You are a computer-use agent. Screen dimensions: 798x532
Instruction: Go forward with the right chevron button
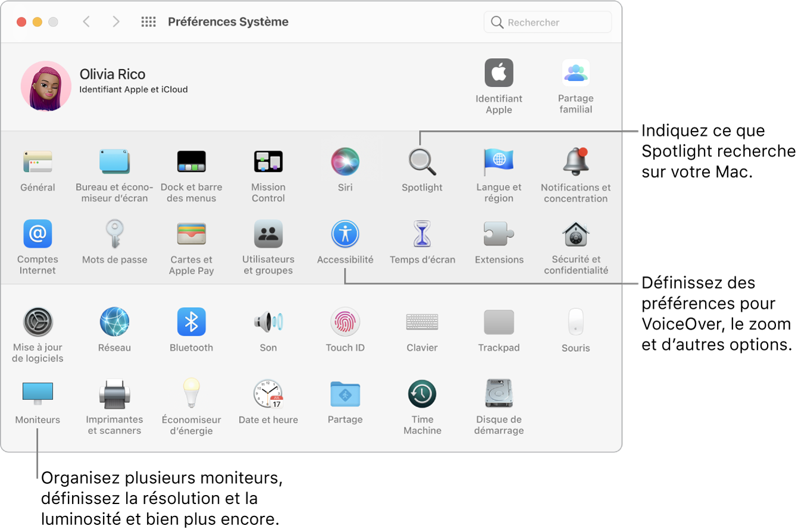click(116, 22)
